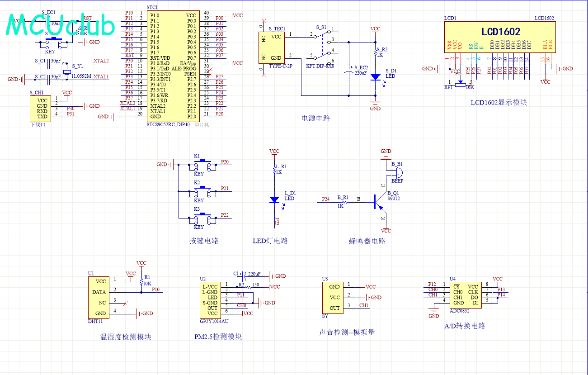Click the U3 SY sound sensor block
588x375 pixels.
[x=333, y=297]
